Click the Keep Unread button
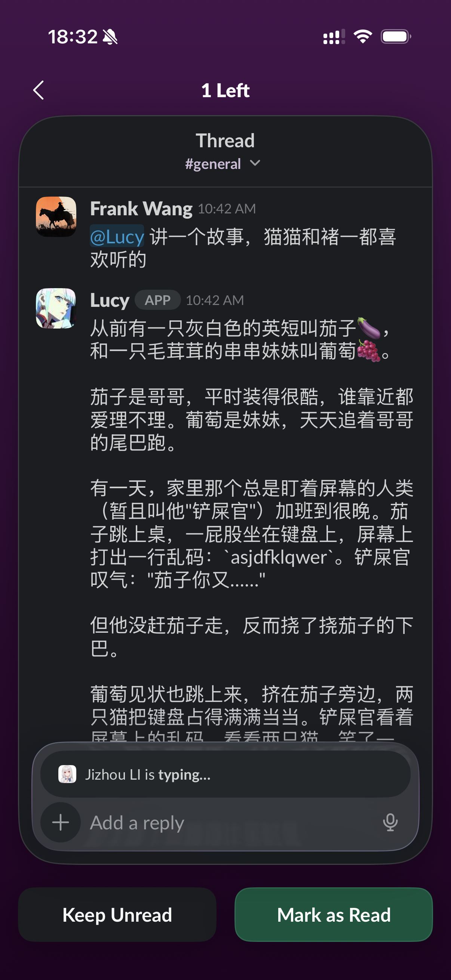The image size is (451, 980). [x=117, y=914]
